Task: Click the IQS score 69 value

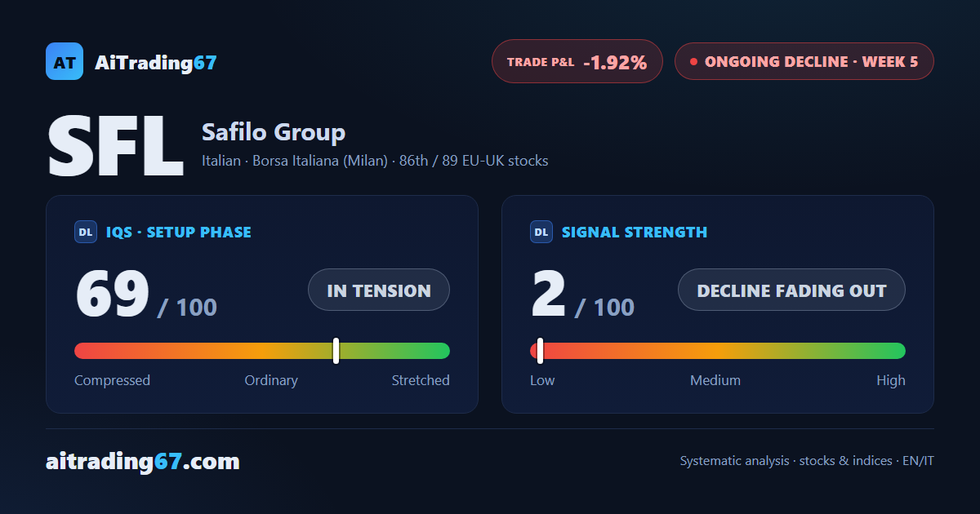Action: coord(113,294)
